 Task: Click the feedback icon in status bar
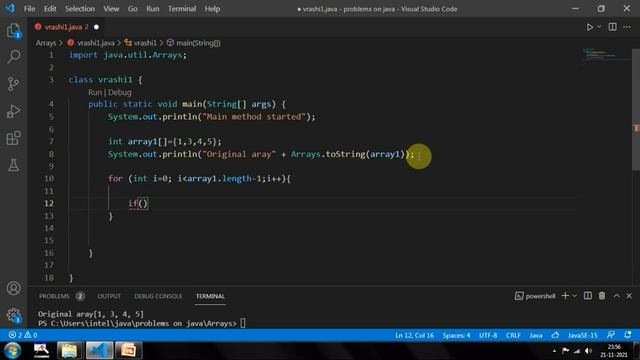coord(611,335)
